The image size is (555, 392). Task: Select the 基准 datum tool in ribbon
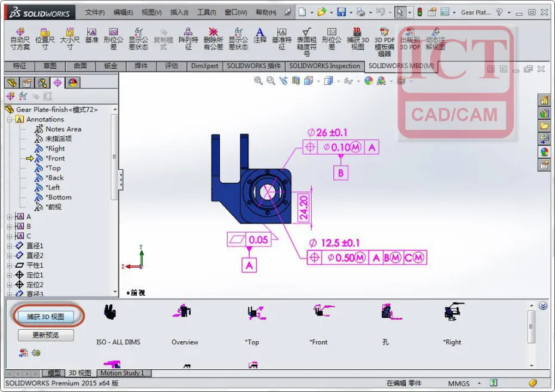click(91, 36)
